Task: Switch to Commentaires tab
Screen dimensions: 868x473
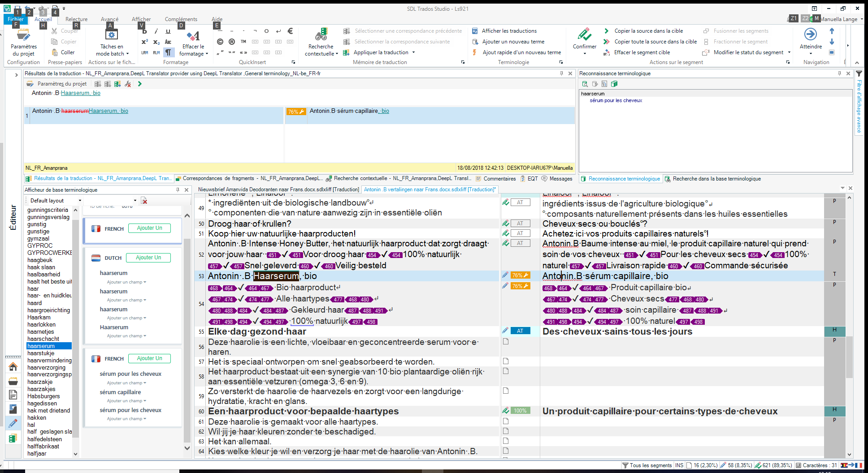Action: click(495, 178)
